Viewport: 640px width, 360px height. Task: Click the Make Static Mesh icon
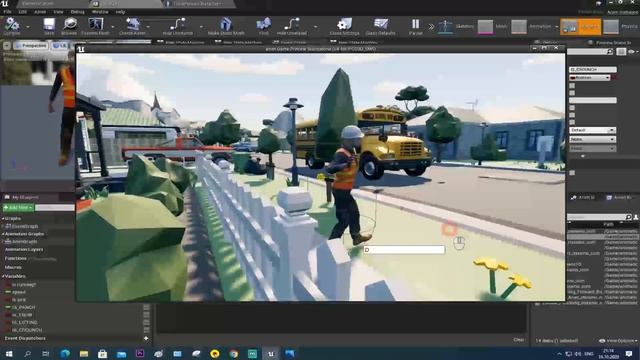(226, 25)
